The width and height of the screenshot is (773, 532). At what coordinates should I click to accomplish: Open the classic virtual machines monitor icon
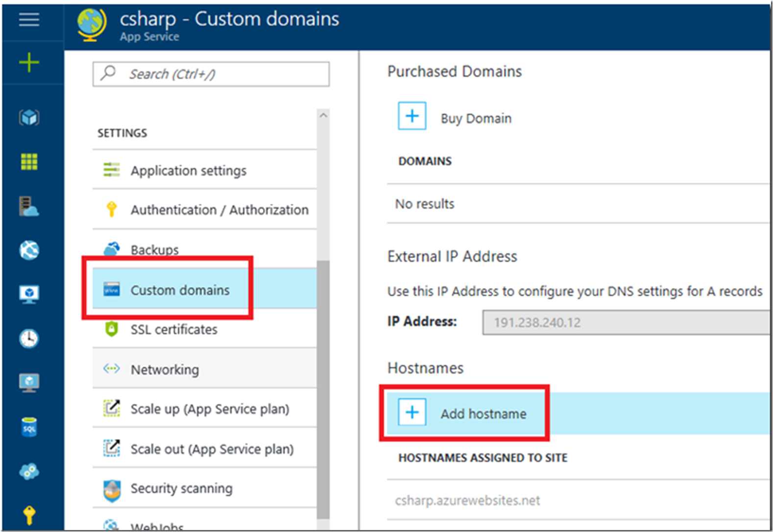click(x=29, y=383)
